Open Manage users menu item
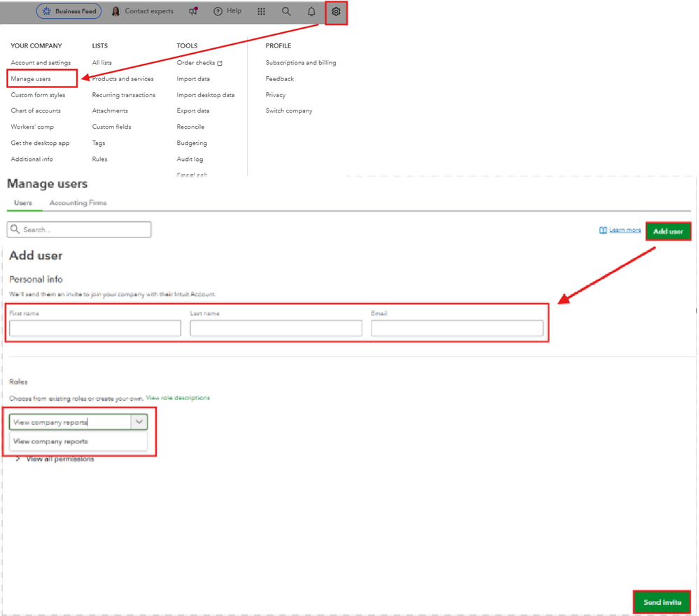Image resolution: width=699 pixels, height=616 pixels. [31, 79]
